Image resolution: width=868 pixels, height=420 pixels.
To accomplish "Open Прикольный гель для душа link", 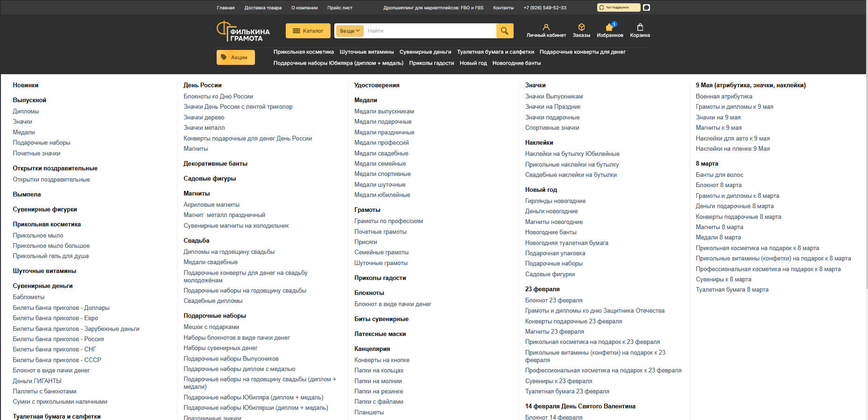I will tap(50, 256).
